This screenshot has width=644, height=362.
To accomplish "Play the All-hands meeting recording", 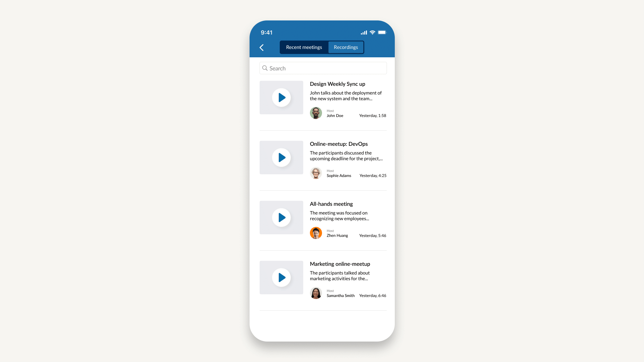I will 281,217.
